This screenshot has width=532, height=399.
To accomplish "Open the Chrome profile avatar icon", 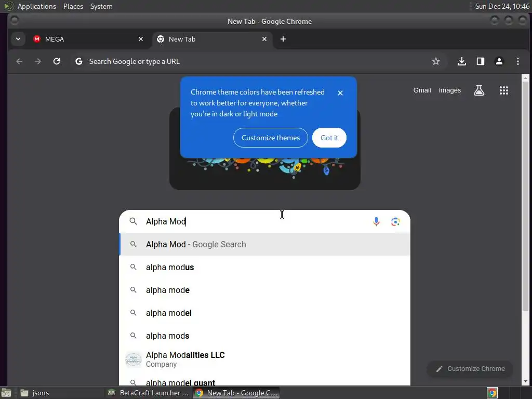I will (x=499, y=61).
